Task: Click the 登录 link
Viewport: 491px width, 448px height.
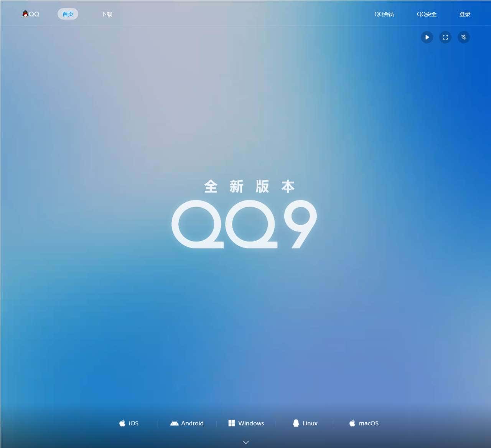Action: pos(465,14)
